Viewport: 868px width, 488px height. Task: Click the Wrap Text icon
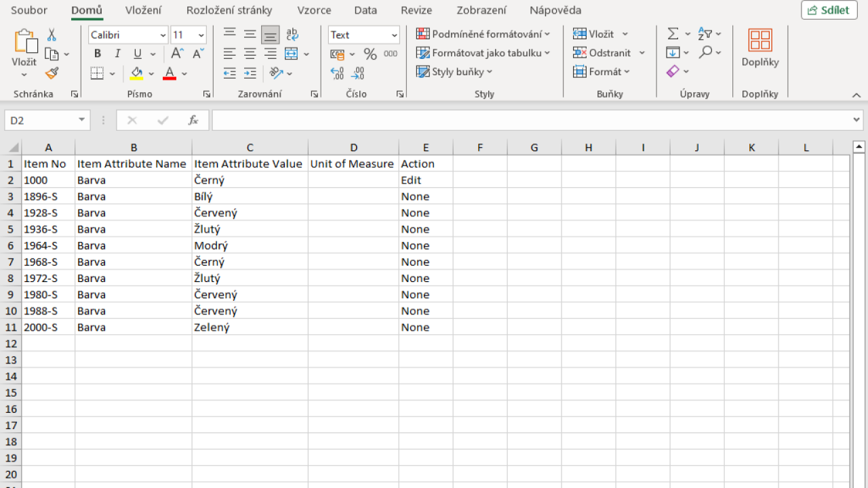[292, 33]
